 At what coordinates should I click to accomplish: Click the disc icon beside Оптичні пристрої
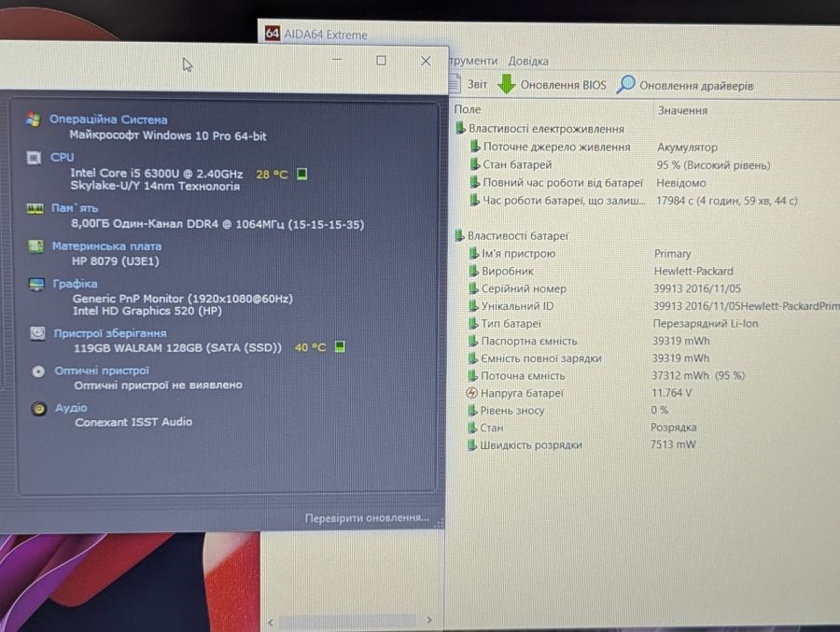[x=38, y=371]
